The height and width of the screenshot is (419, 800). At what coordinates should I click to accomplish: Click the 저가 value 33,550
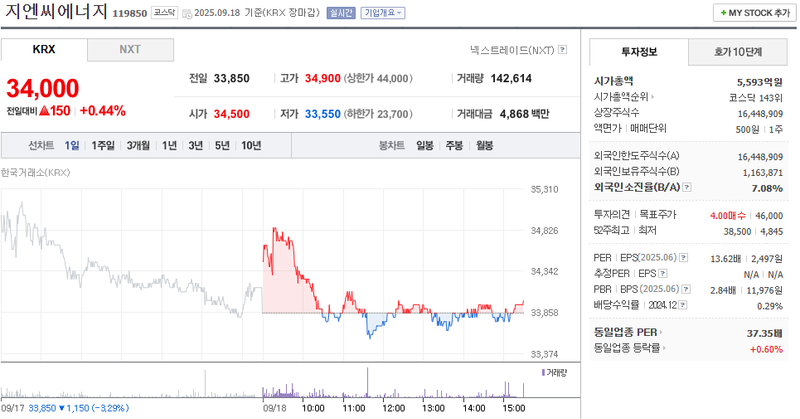(x=322, y=114)
